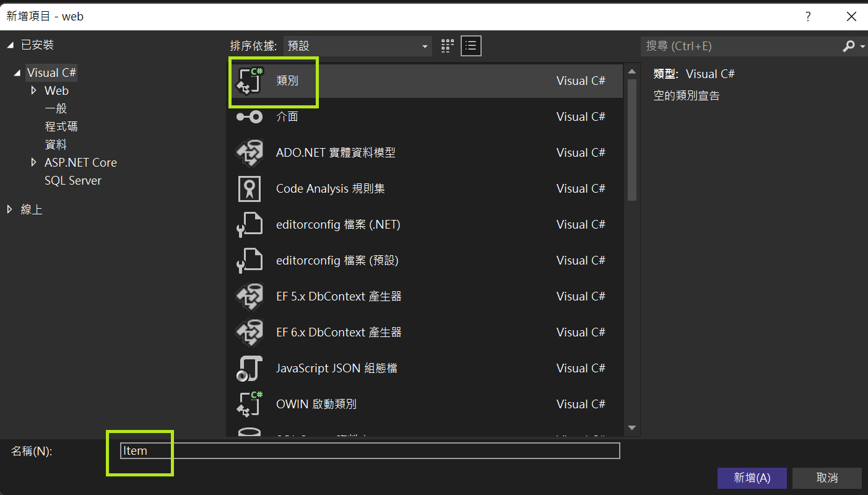Screen dimensions: 868x495
Task: Click the 新增(A) button
Action: click(x=752, y=478)
